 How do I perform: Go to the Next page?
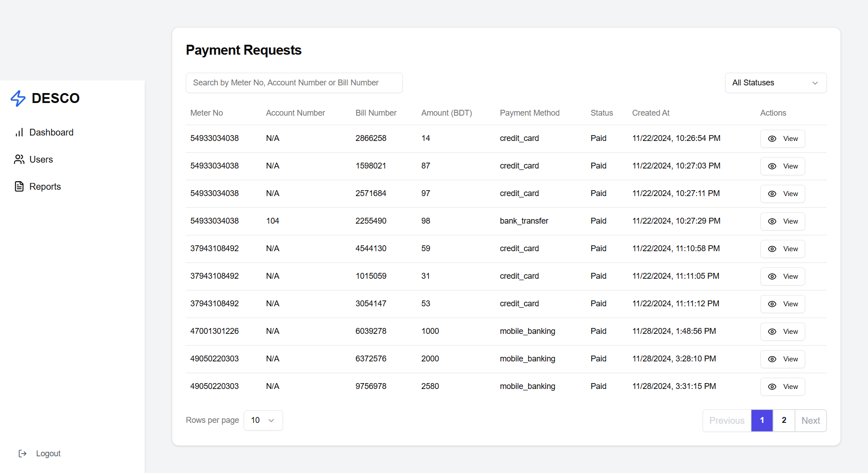pyautogui.click(x=811, y=421)
